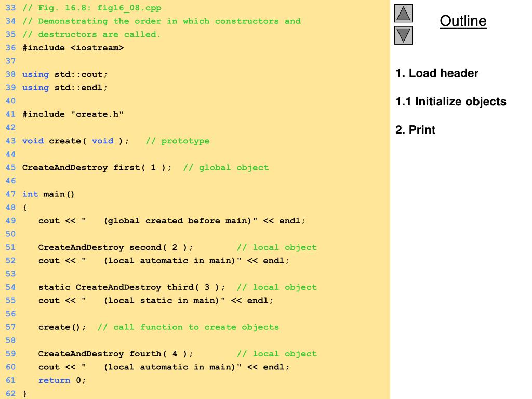
Task: Click 'static CreateAndDestroy third( 3 );' code
Action: pyautogui.click(x=131, y=287)
